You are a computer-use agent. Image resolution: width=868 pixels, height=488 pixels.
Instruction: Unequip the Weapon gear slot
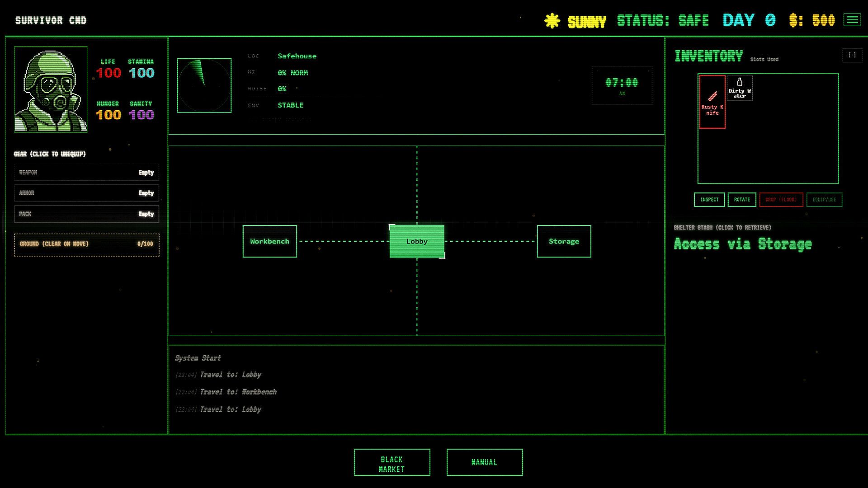[86, 173]
